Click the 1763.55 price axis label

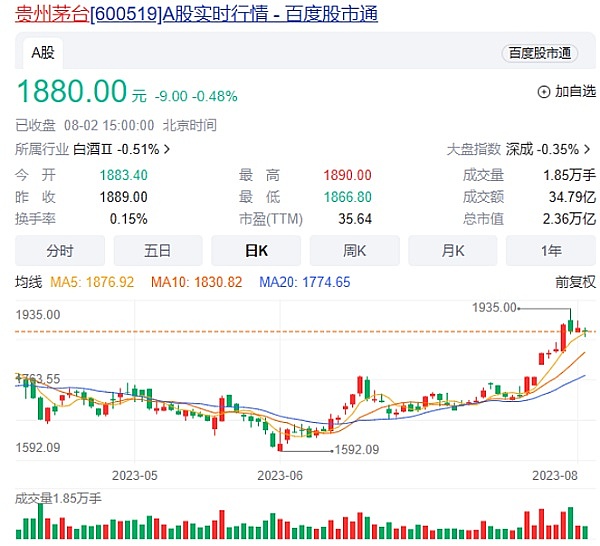tap(38, 379)
